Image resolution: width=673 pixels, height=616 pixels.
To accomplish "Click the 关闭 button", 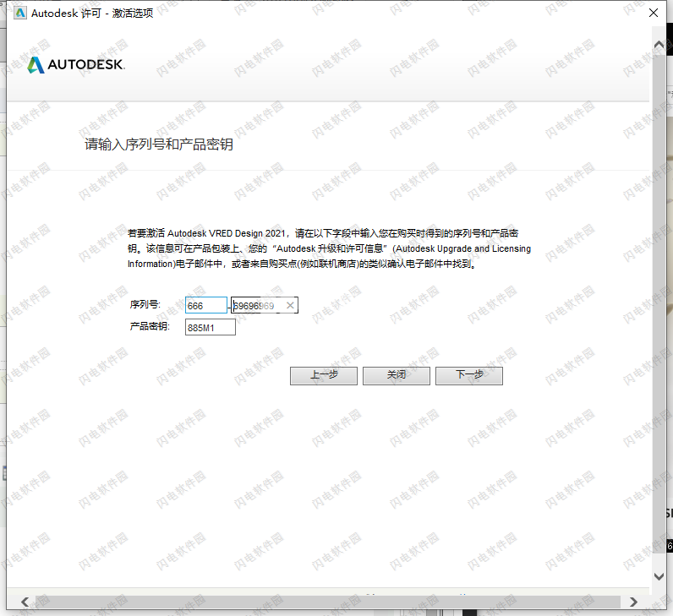I will 397,376.
